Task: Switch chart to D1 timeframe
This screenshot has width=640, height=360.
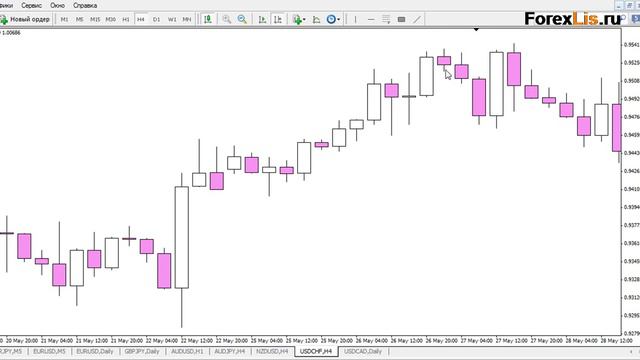Action: click(156, 19)
